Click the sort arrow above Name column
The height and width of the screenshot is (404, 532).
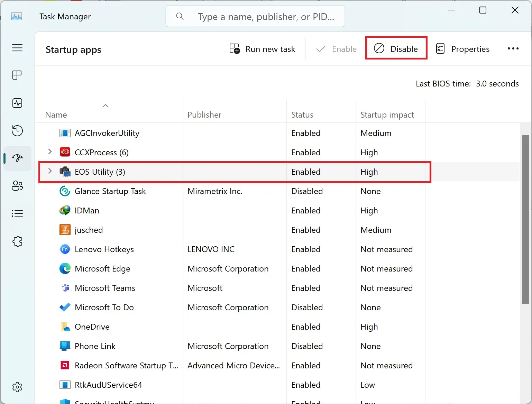pos(106,106)
